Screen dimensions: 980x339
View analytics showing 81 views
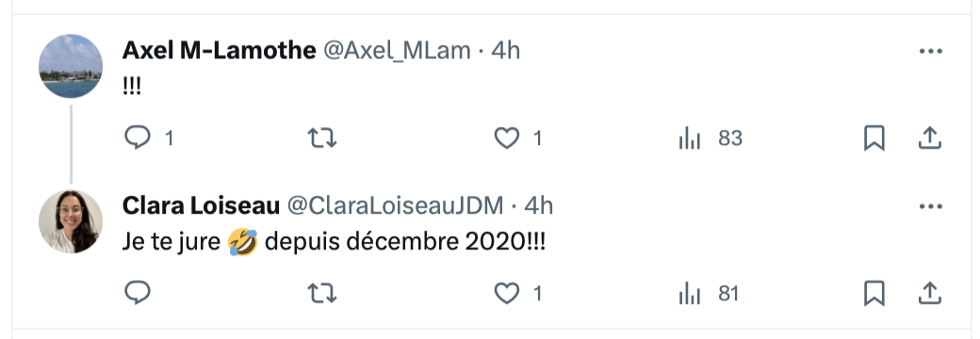[709, 294]
